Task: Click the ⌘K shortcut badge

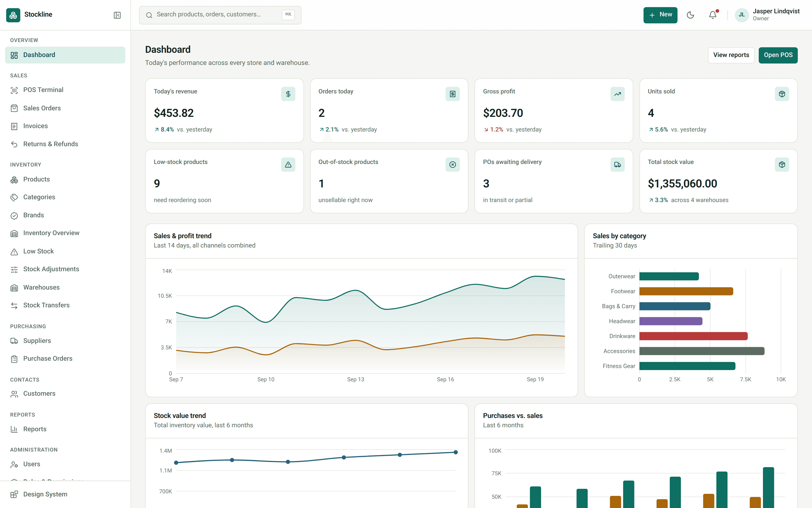Action: point(288,14)
